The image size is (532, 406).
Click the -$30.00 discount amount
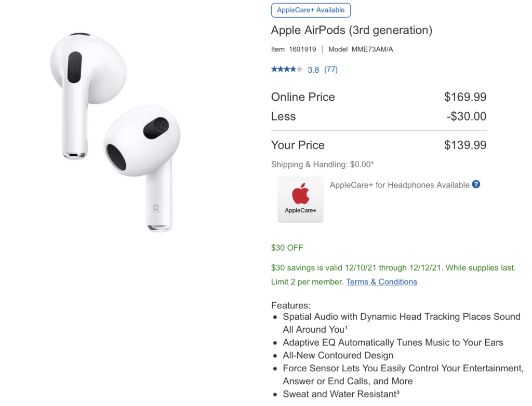point(467,116)
